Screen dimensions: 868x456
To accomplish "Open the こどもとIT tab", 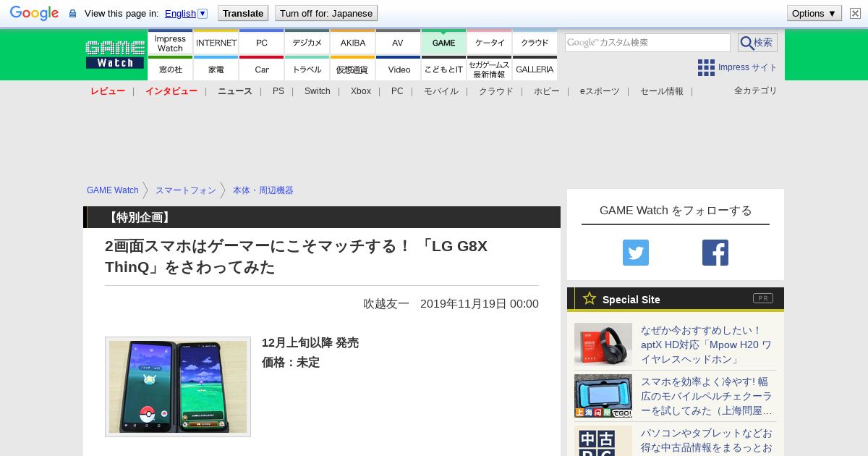I will [443, 69].
